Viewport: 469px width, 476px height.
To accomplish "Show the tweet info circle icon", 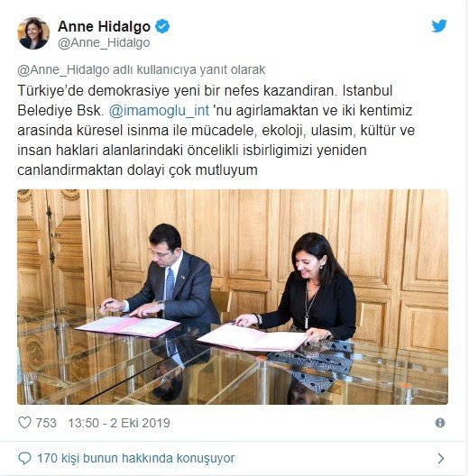I will click(x=440, y=423).
